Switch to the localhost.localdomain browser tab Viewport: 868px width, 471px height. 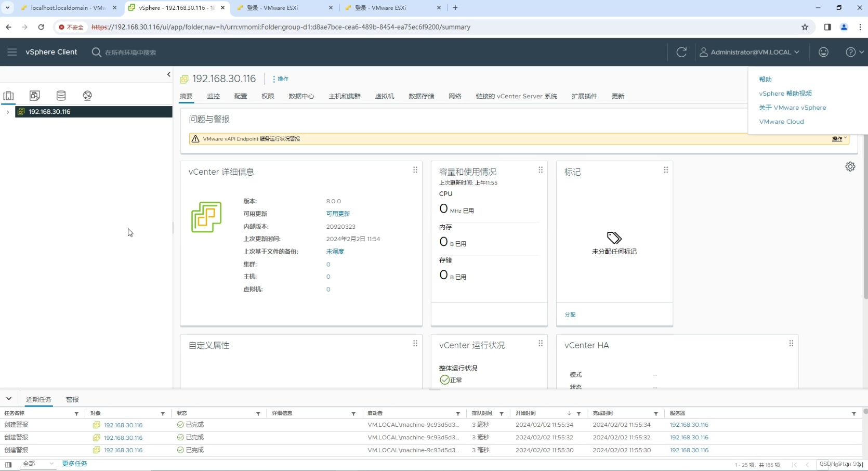[x=68, y=8]
